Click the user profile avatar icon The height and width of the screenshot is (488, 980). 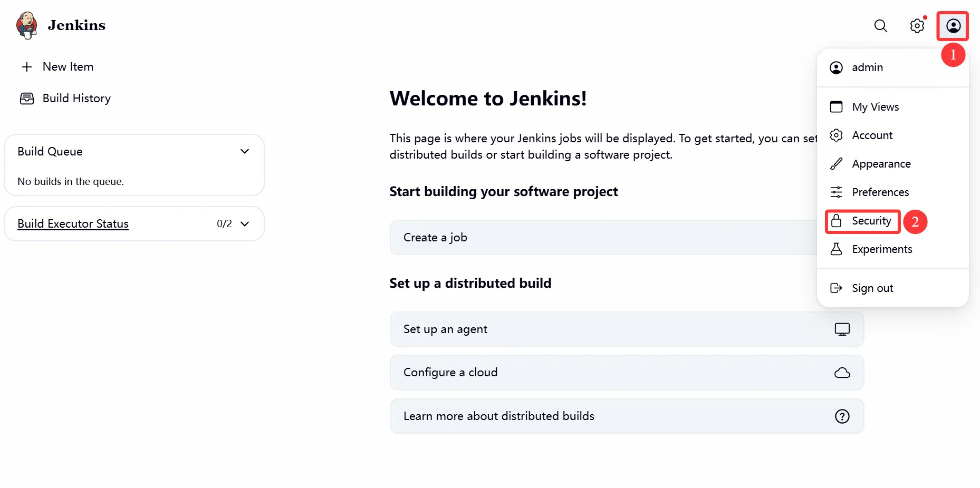coord(953,26)
